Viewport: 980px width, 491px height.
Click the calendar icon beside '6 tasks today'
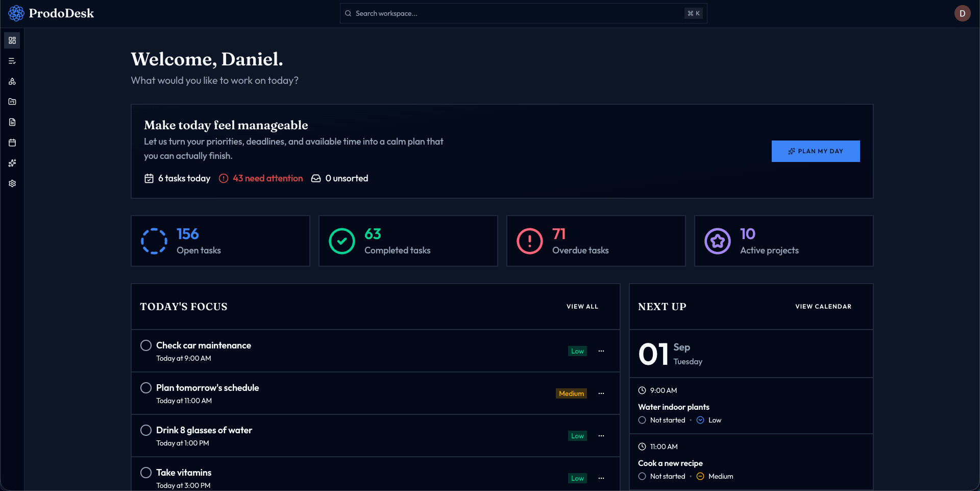(149, 178)
